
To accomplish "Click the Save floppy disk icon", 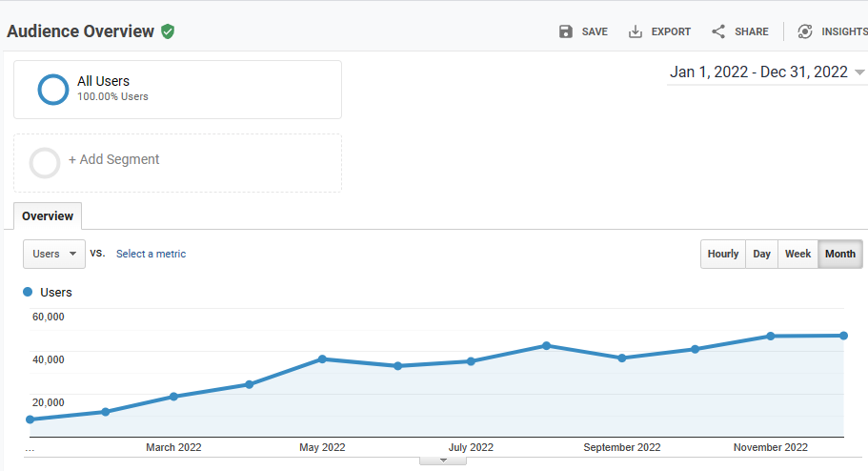I will point(565,31).
